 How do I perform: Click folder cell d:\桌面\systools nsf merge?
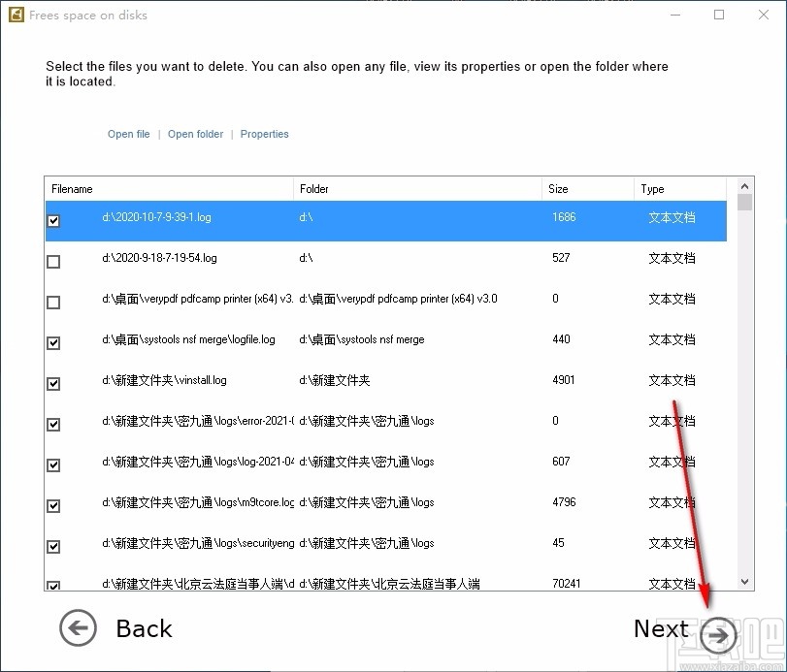pyautogui.click(x=362, y=339)
